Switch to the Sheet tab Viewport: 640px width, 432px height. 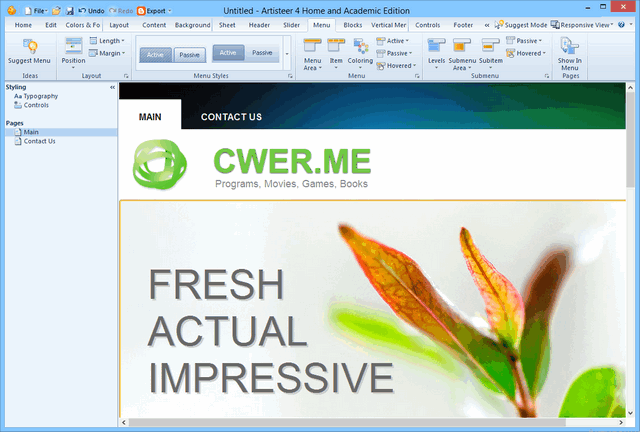coord(227,25)
